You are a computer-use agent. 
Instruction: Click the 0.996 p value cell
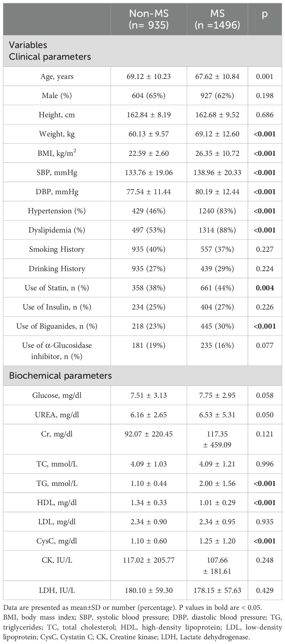tap(265, 464)
